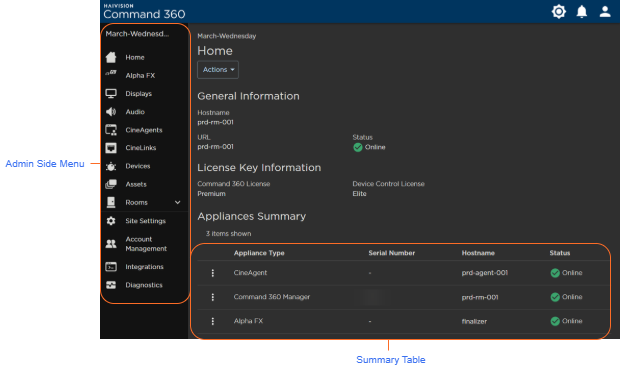Click the Diagnostics sidebar icon
Screen dimensions: 620x365
click(111, 285)
